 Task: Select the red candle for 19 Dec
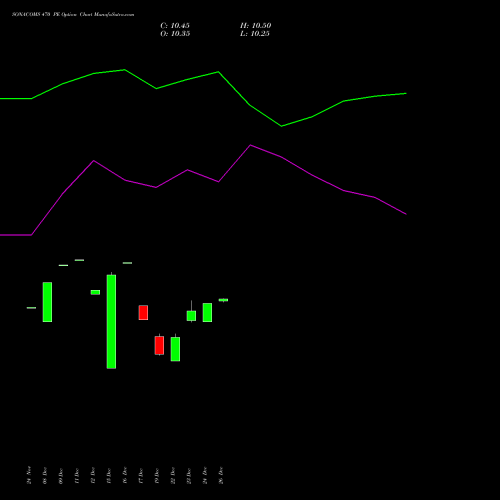159,345
